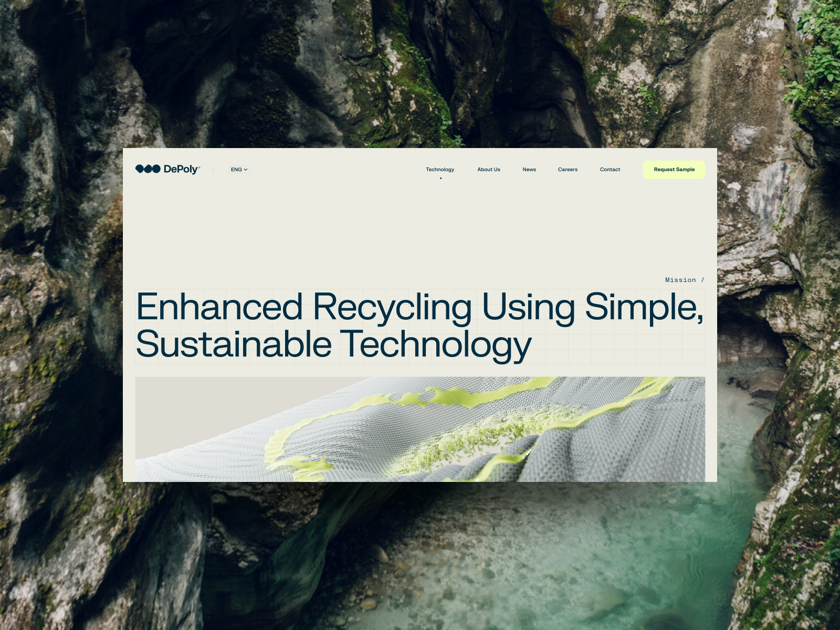Click the chevron arrow beside ENG

tap(246, 170)
